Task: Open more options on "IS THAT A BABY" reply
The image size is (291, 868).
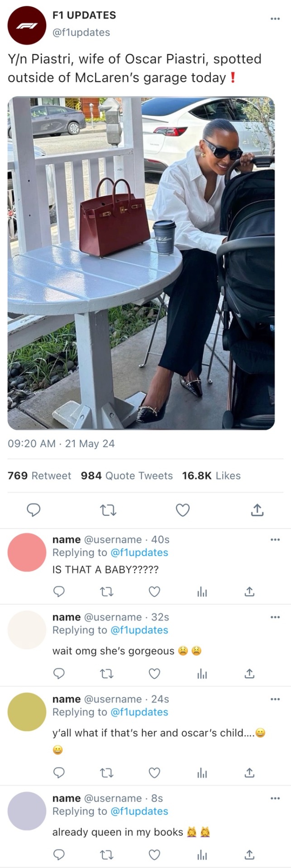Action: pyautogui.click(x=275, y=539)
